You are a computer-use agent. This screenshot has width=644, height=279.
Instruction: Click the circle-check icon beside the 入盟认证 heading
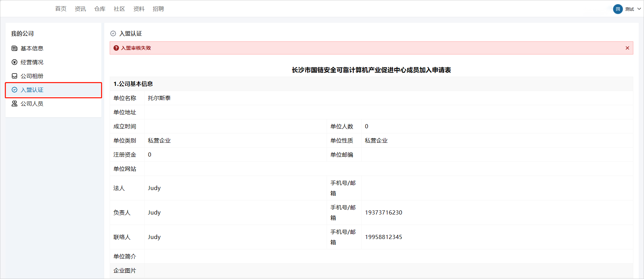pos(113,33)
